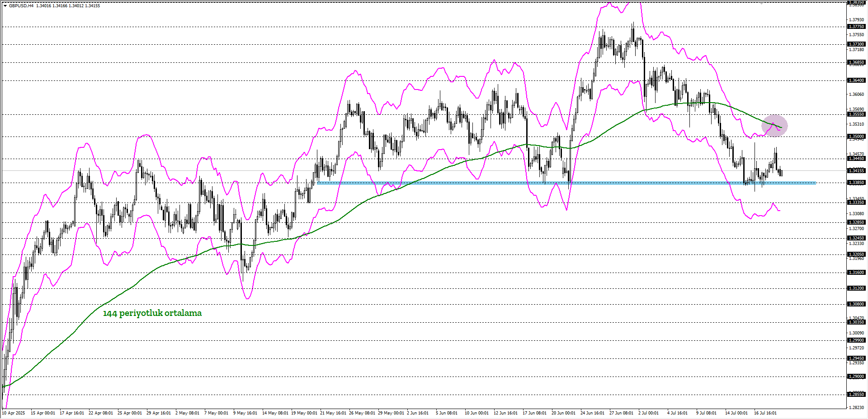
Task: Select the 1.28550 horizontal level label
Action: [x=856, y=395]
